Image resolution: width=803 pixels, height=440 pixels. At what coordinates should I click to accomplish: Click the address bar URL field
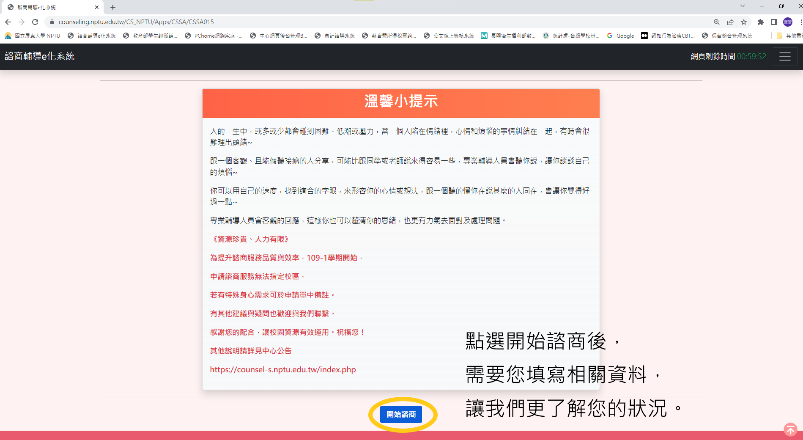(379, 22)
